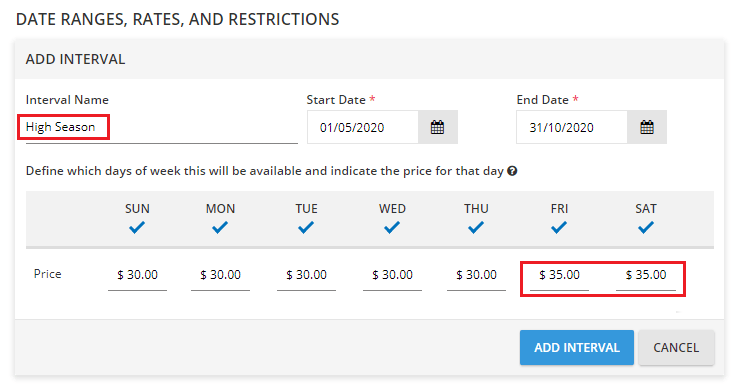Select the Saturday price field $35.00
The height and width of the screenshot is (388, 736).
click(646, 275)
